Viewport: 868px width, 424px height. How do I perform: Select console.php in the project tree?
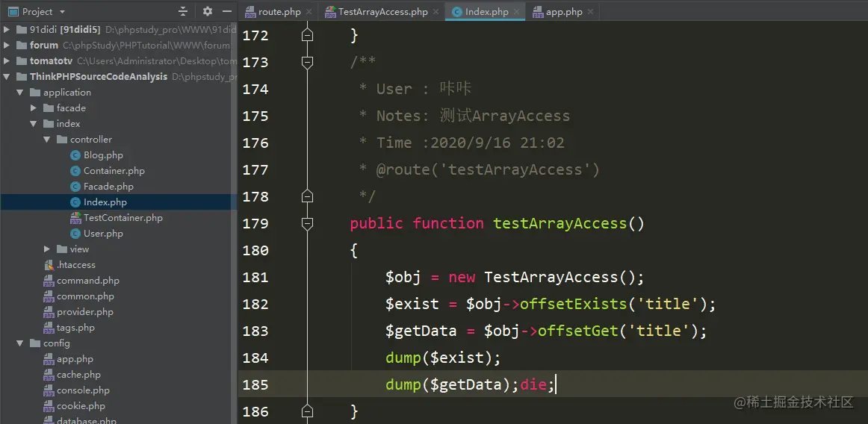coord(83,390)
